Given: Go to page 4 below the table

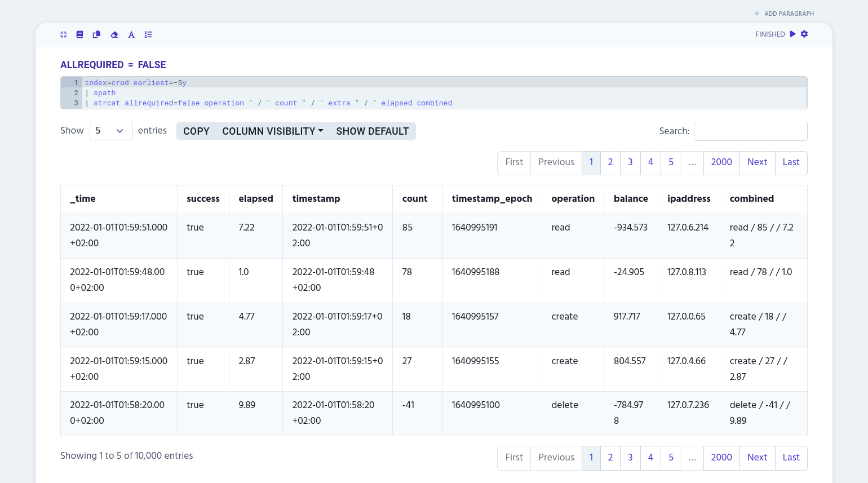Looking at the screenshot, I should point(650,458).
